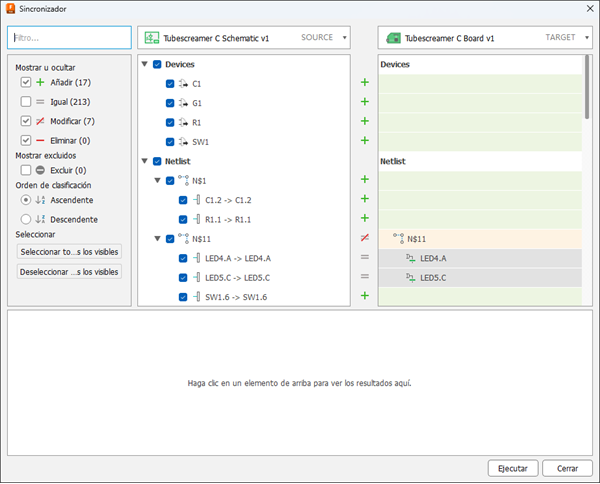The width and height of the screenshot is (600, 484).
Task: Click the pin icon of R1.1 -> R1.1
Action: tap(197, 219)
